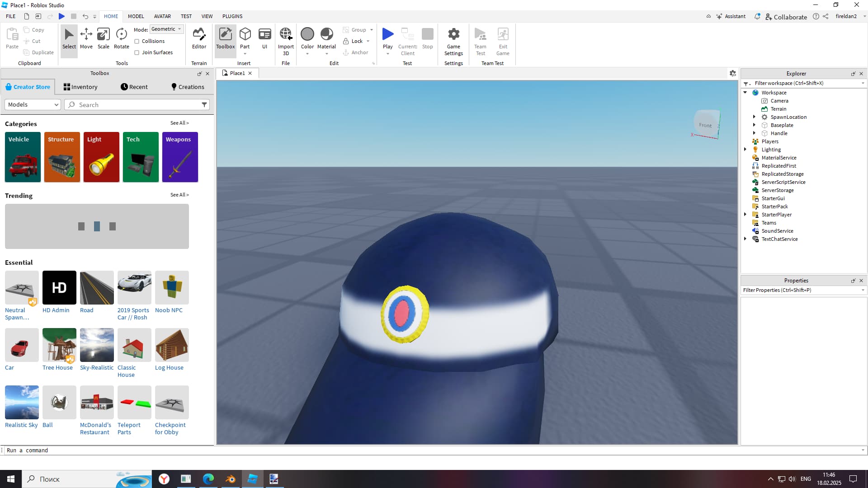Expand the SpawnLocation tree item

754,117
